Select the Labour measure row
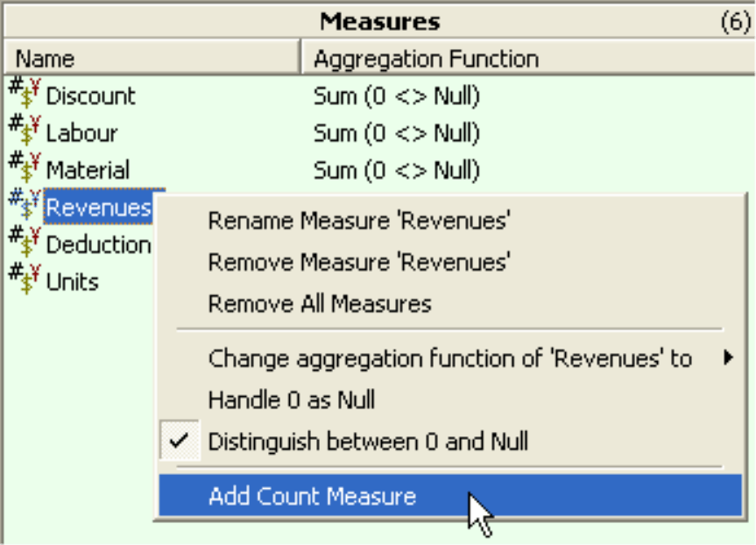Screen dimensions: 756x545 [81, 133]
